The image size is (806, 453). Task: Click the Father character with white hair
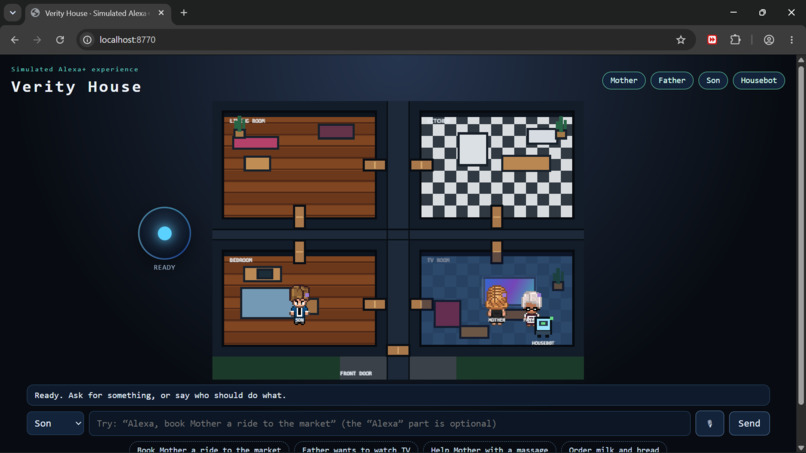pyautogui.click(x=530, y=306)
